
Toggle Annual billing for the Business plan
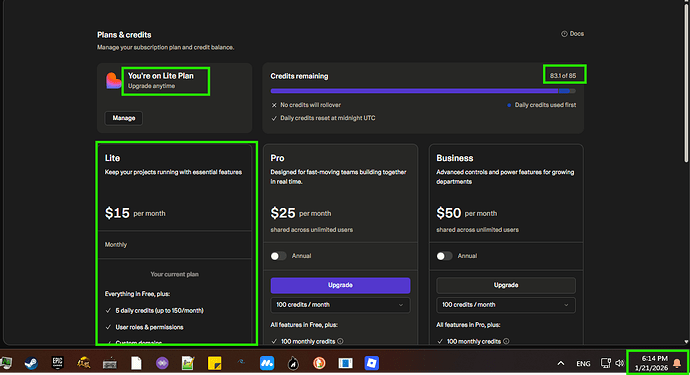(x=444, y=256)
